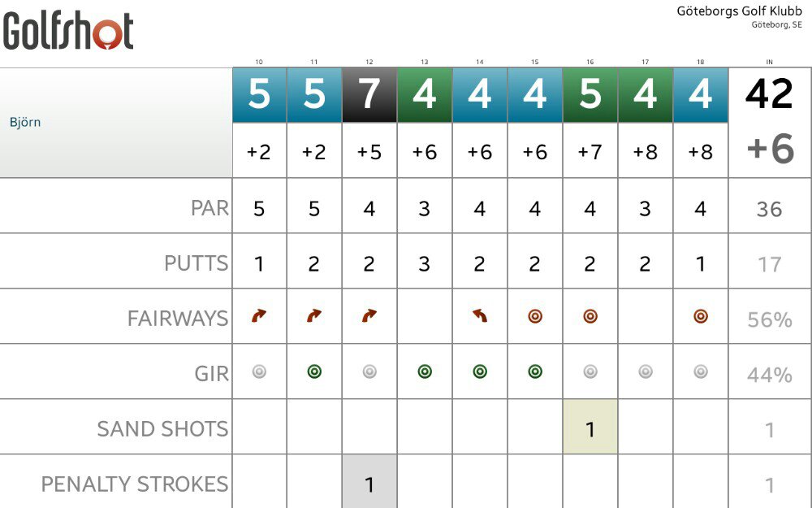
Task: Click the IN total score 42
Action: 769,94
